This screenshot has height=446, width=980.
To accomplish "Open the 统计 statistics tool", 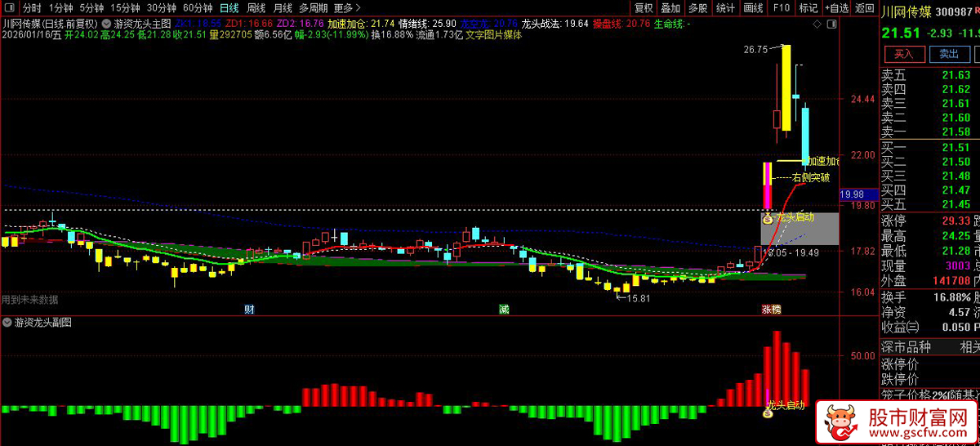I will coord(725,8).
